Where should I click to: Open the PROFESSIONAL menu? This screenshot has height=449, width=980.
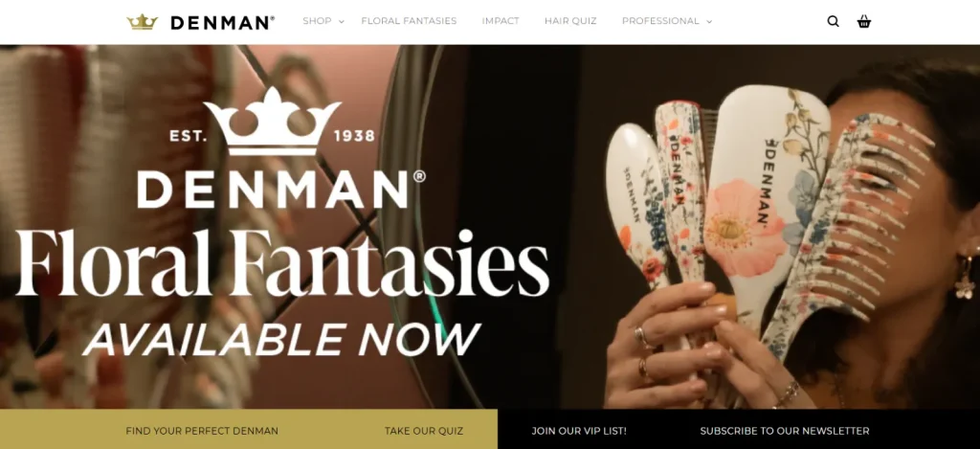pyautogui.click(x=660, y=21)
